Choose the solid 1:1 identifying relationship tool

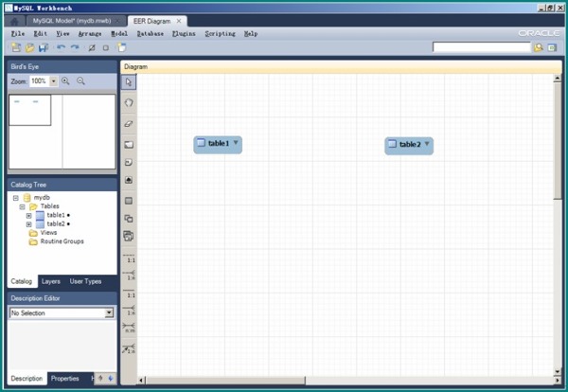click(x=129, y=294)
